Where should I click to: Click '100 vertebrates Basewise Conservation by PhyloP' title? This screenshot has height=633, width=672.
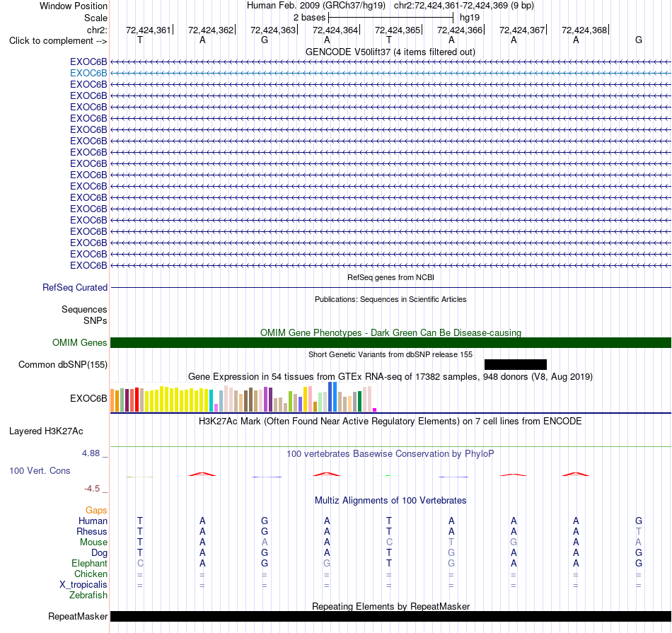(390, 453)
